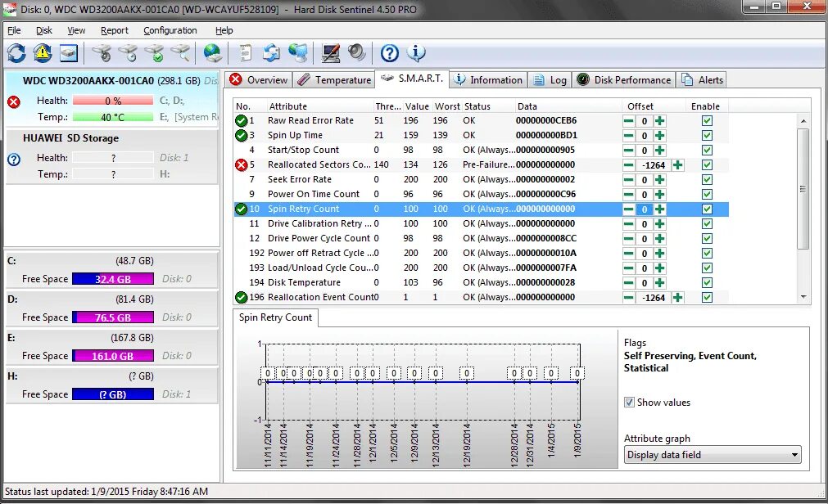
Task: Select the Load/Unload Cycle Count row
Action: [x=481, y=268]
